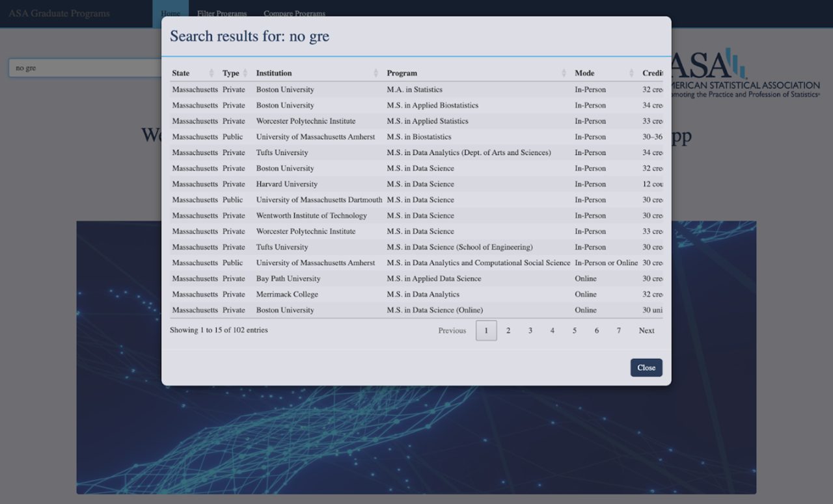Click the ASA logo image

[745, 73]
